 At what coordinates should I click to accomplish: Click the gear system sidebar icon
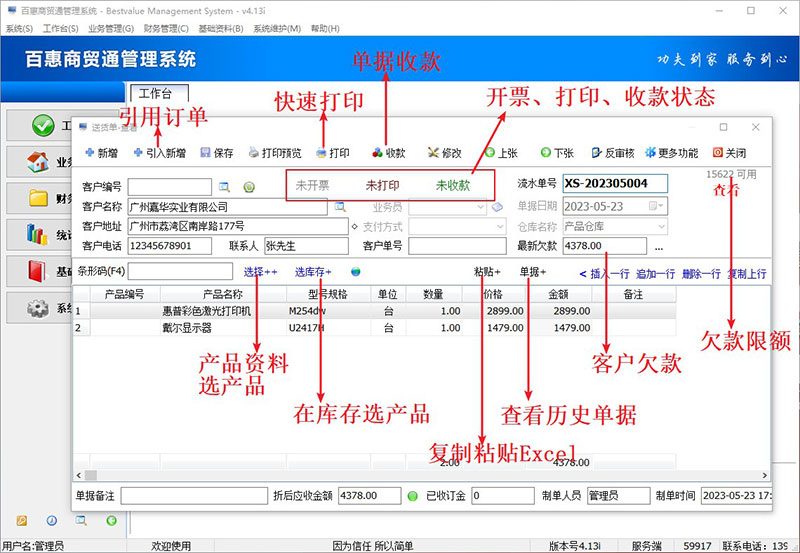point(38,308)
